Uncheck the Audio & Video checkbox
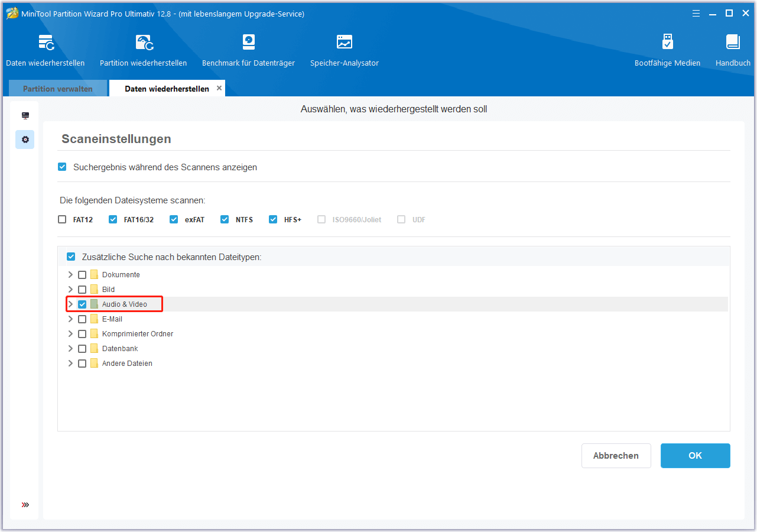The image size is (757, 532). pyautogui.click(x=82, y=304)
